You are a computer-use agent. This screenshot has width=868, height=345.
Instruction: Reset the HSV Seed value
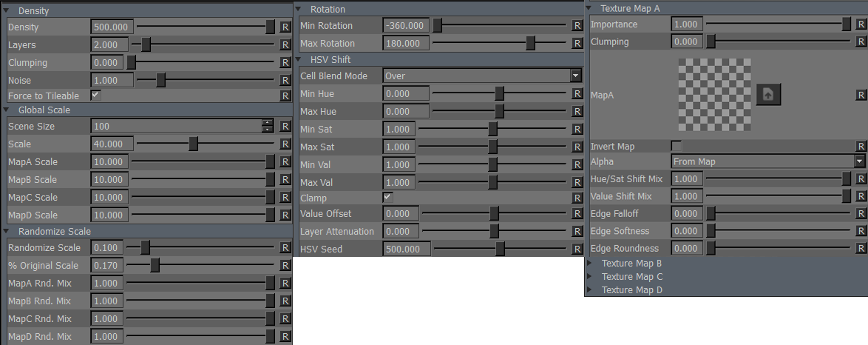click(x=577, y=249)
